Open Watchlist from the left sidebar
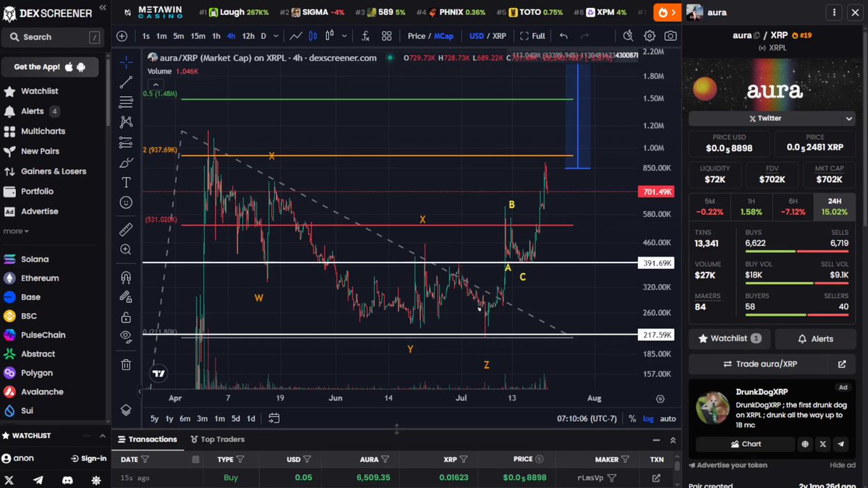The width and height of the screenshot is (868, 488). [40, 91]
